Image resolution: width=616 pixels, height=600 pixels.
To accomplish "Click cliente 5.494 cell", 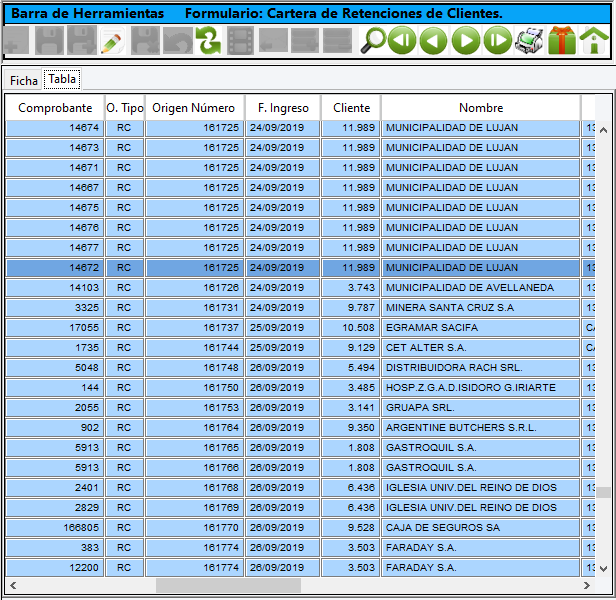I will [351, 368].
